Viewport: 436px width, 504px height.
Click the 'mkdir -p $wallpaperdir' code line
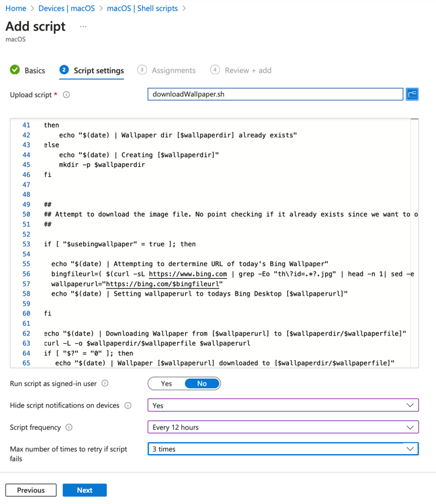102,164
